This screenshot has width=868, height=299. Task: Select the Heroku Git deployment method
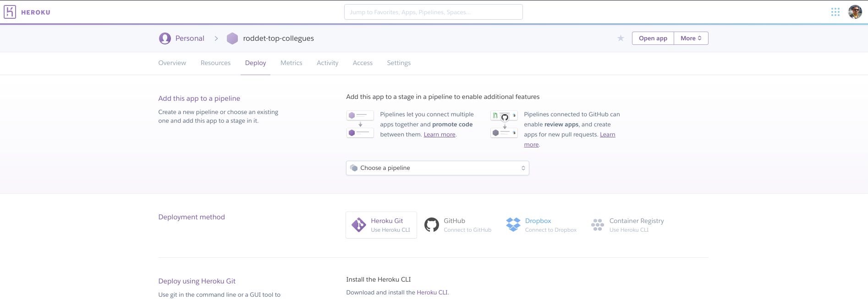[381, 225]
